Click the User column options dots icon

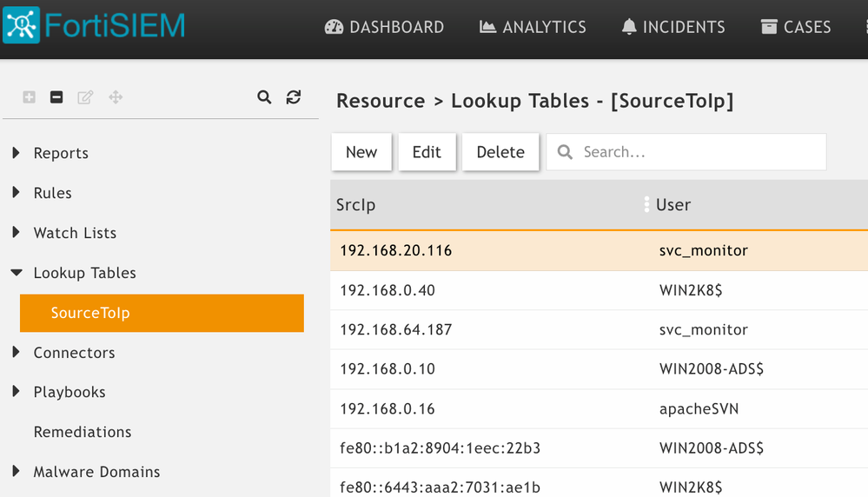coord(646,205)
